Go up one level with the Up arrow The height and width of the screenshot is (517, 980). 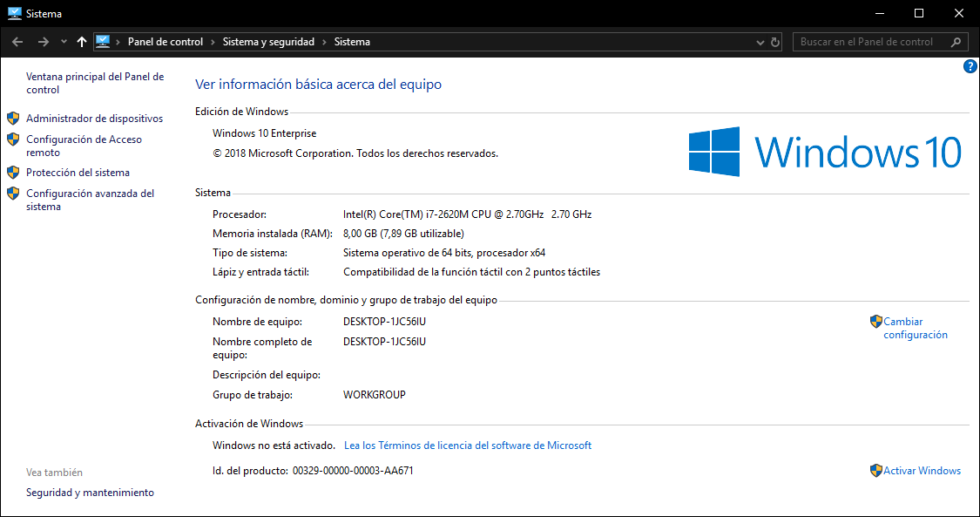[x=82, y=42]
